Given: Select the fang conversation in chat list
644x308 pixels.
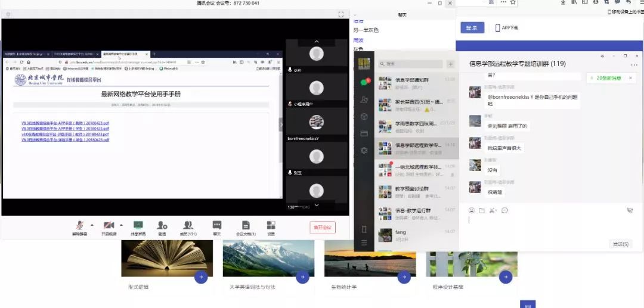Looking at the screenshot, I should (416, 235).
